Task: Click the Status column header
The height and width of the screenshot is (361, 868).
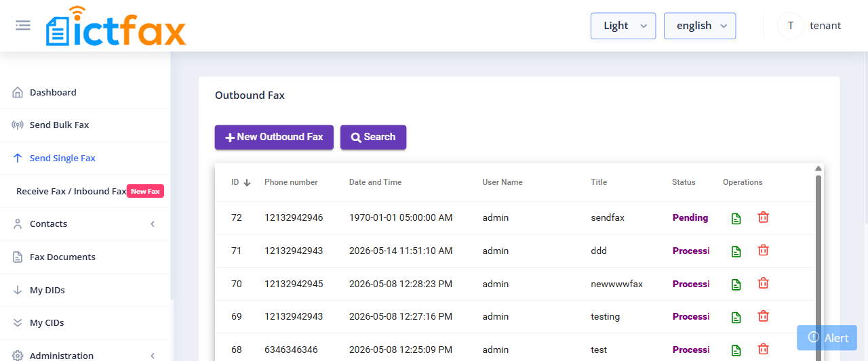Action: pyautogui.click(x=684, y=182)
